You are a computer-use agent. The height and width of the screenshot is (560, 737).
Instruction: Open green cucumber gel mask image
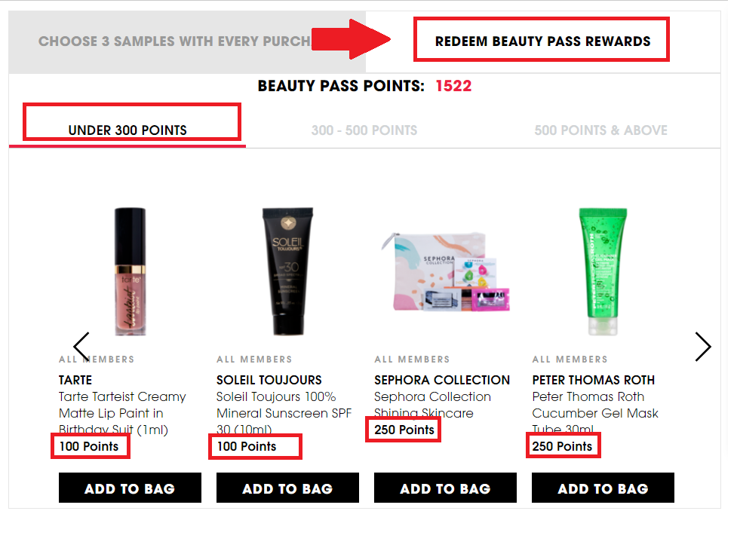pos(603,271)
